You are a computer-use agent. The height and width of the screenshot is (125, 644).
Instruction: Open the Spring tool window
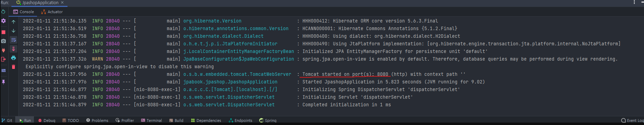[268, 120]
